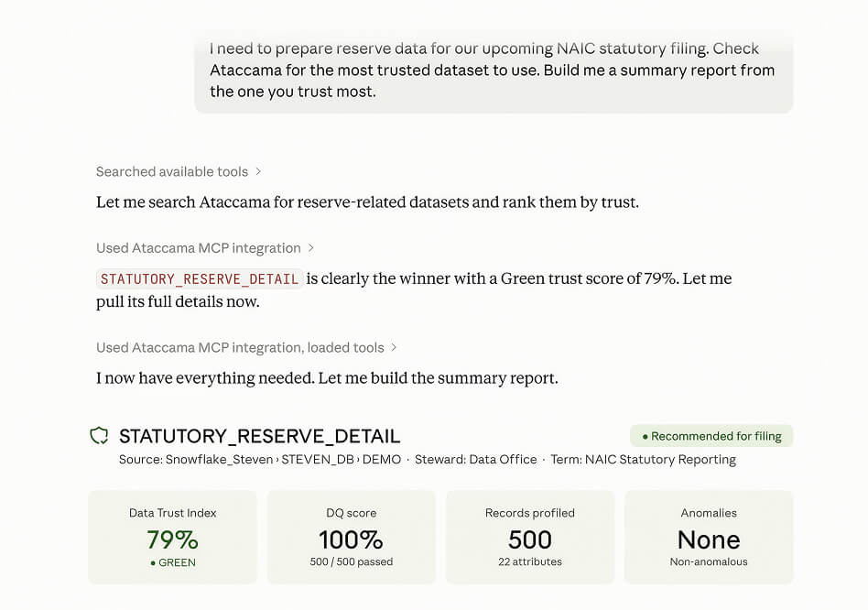
Task: Select the Anomalies card
Action: click(x=709, y=537)
